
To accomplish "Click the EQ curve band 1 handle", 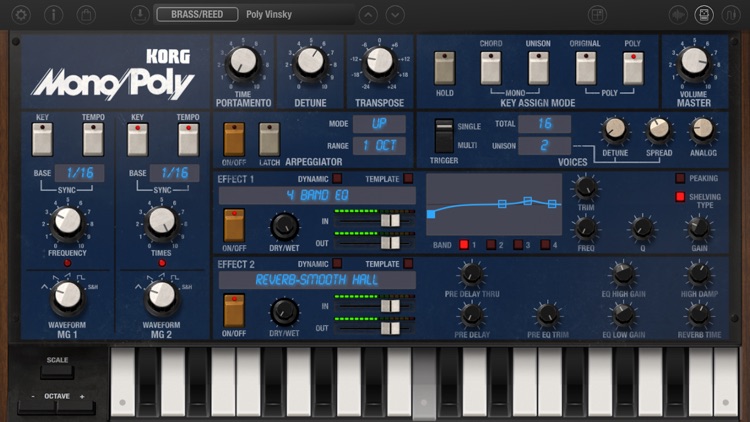I will 431,214.
